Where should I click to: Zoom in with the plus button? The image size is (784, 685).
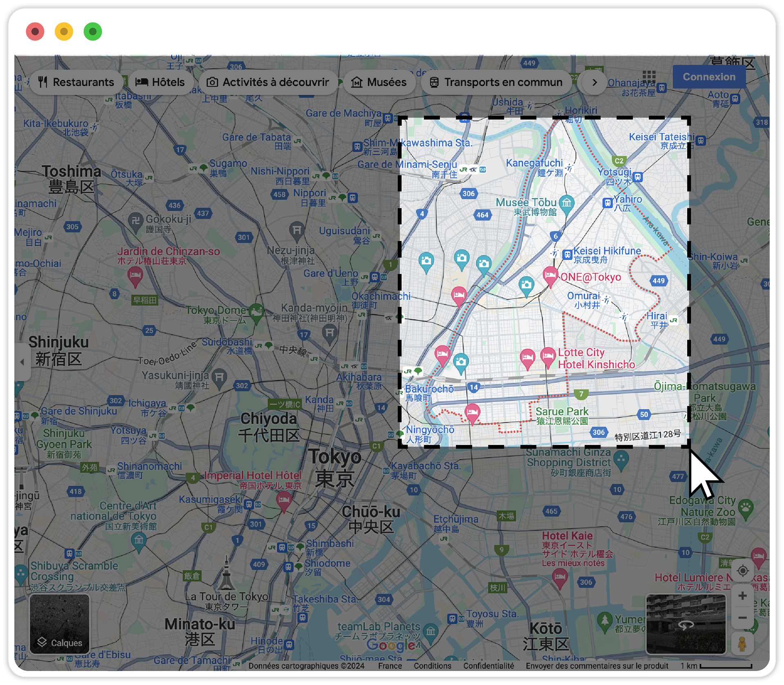click(743, 596)
